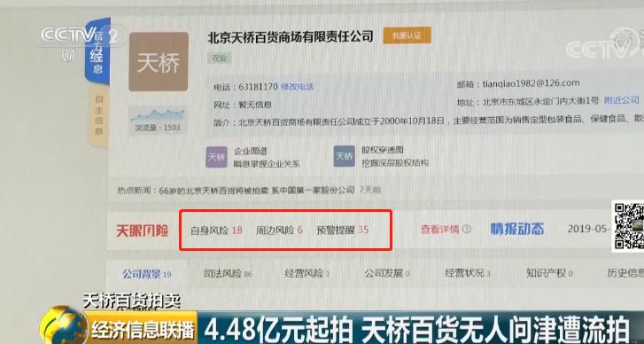
Task: Click the email tianqiao1982@126.com
Action: [x=531, y=83]
